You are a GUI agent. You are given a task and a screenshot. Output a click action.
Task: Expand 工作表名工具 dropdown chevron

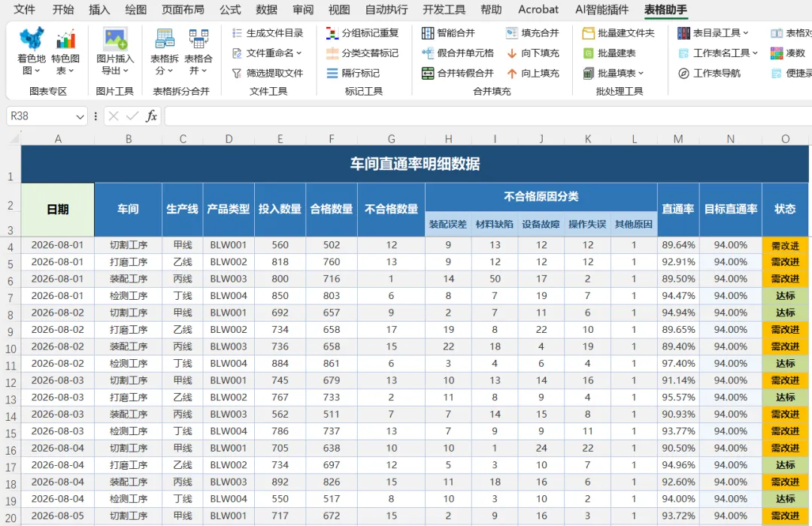[x=755, y=53]
